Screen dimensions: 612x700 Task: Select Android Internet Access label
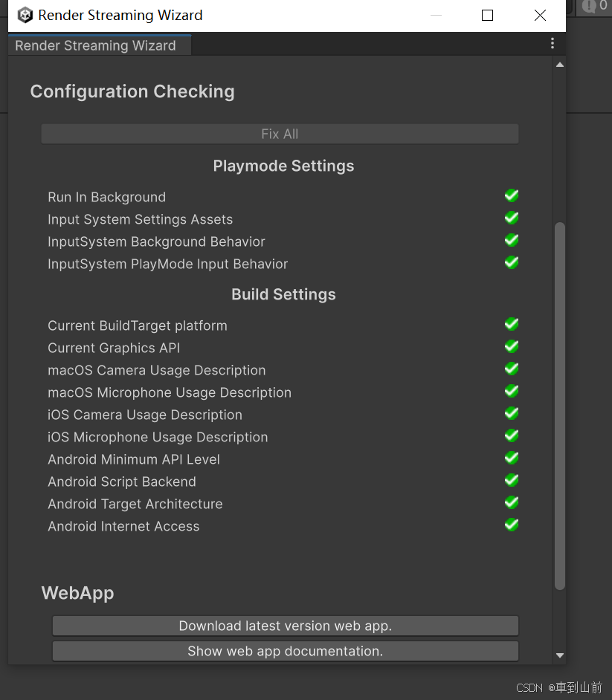(x=123, y=527)
